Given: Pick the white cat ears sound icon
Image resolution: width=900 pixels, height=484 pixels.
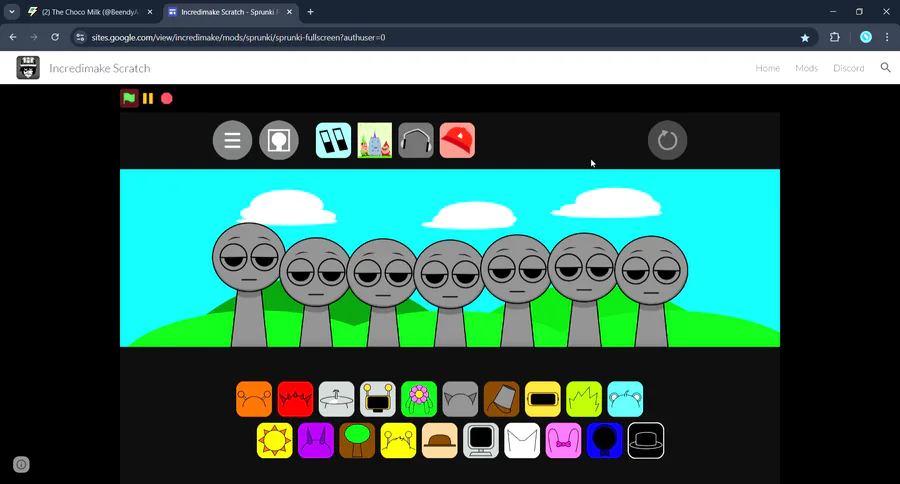Looking at the screenshot, I should 522,440.
